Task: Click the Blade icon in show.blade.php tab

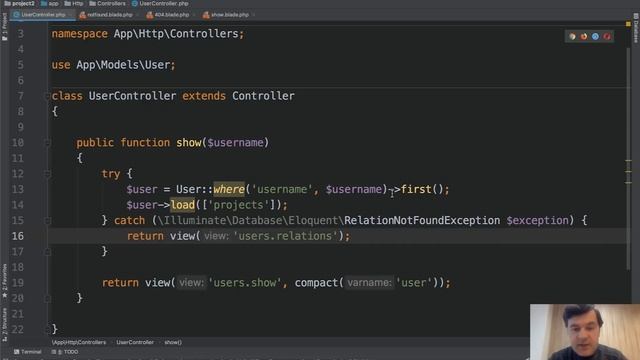Action: (x=206, y=15)
